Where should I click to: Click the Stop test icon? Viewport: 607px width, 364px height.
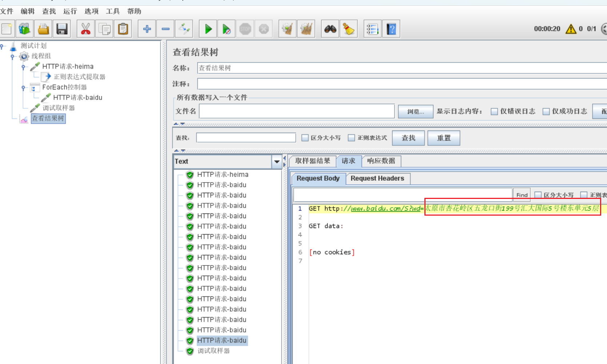[x=245, y=29]
